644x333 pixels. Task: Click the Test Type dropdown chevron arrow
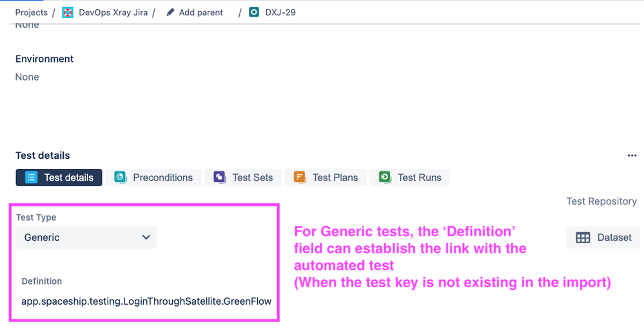(146, 237)
